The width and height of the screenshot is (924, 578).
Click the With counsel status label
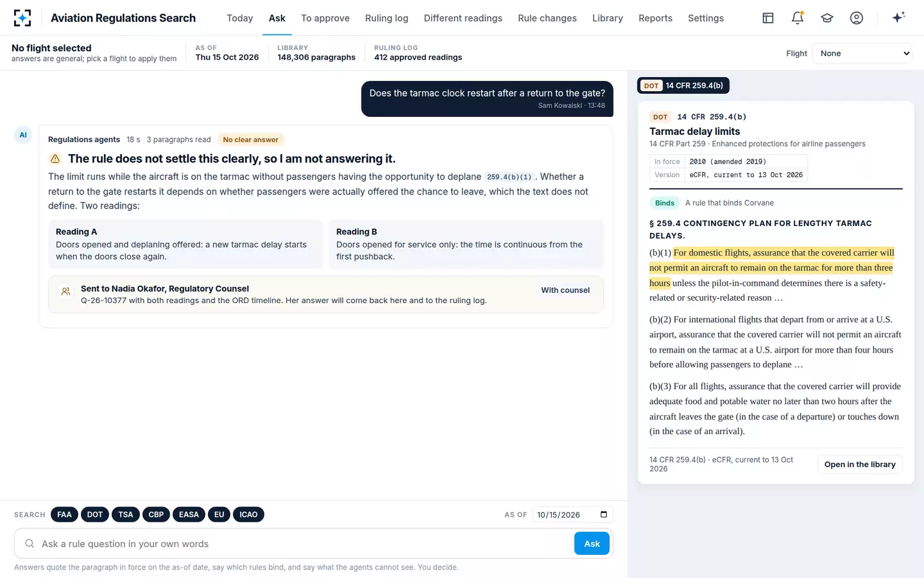[565, 290]
